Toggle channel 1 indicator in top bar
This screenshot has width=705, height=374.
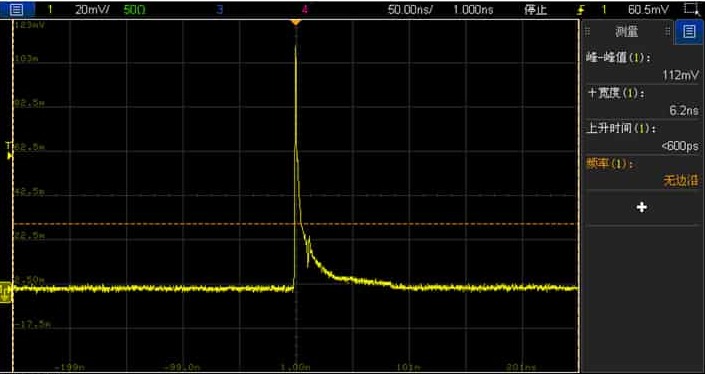click(x=50, y=9)
